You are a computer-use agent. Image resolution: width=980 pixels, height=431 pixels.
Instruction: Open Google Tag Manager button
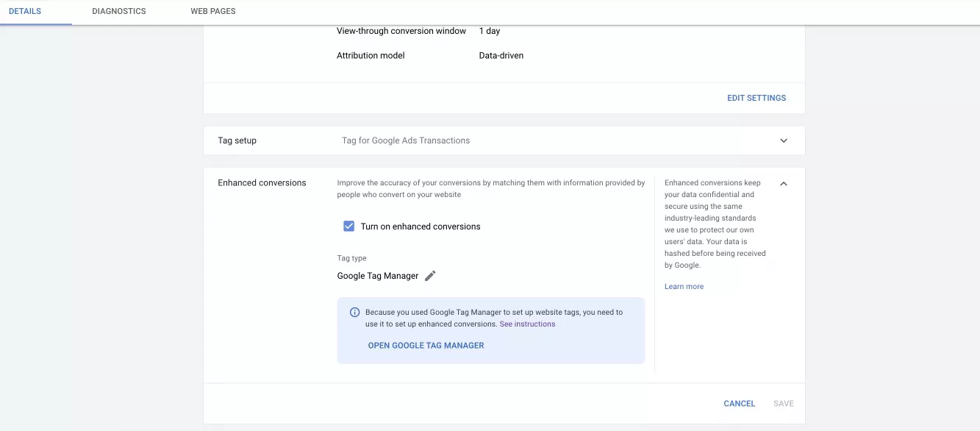(426, 345)
